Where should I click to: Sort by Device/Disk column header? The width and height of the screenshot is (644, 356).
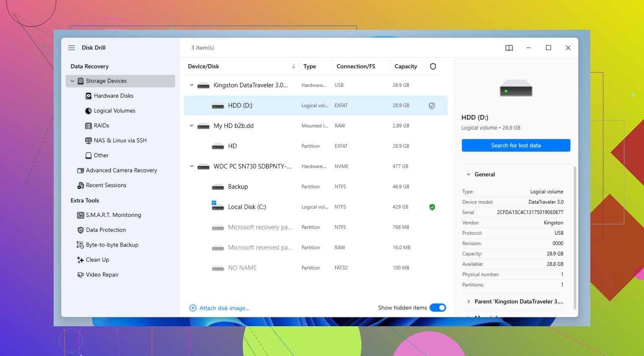click(203, 66)
